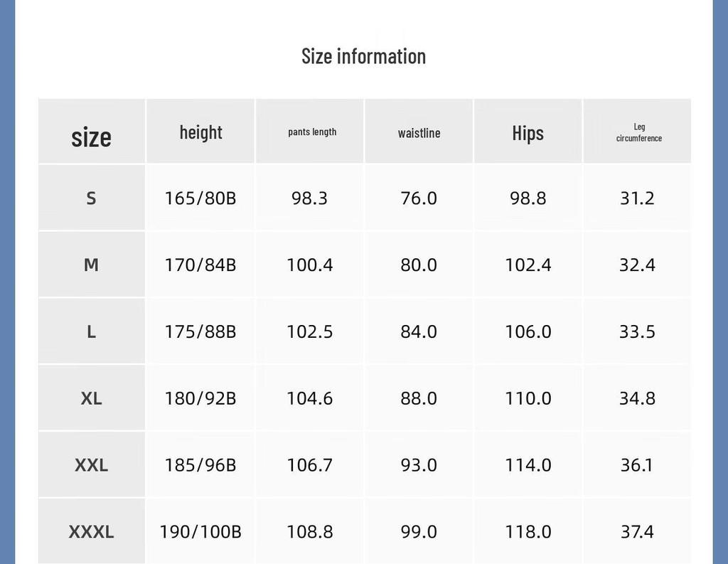
Task: Click the L size row label
Action: coord(92,331)
